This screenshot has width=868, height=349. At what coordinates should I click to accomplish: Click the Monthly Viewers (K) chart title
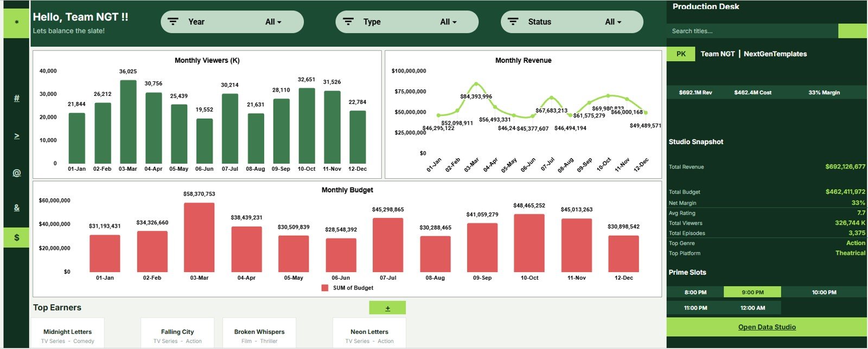tap(207, 60)
